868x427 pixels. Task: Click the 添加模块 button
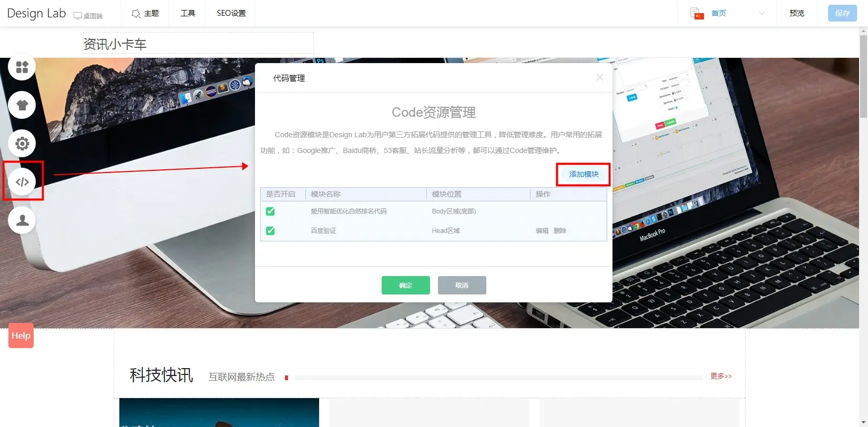tap(584, 174)
